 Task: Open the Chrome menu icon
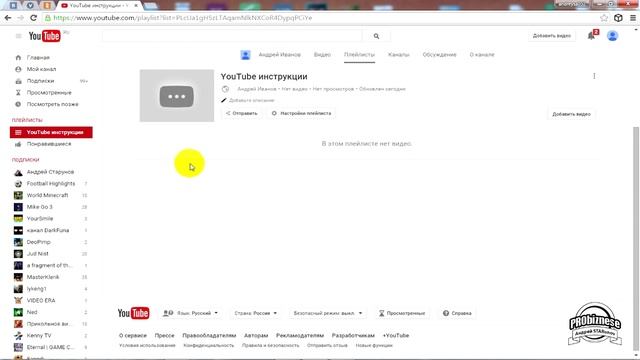tap(633, 18)
